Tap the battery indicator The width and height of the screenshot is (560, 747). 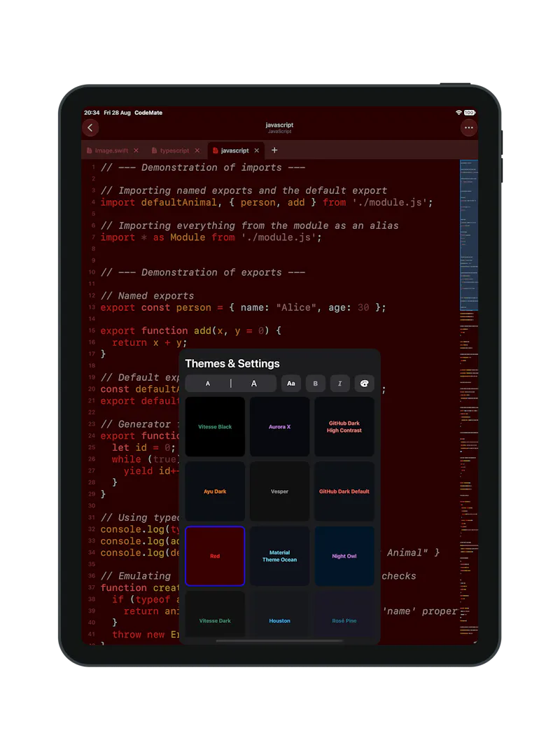[x=470, y=113]
